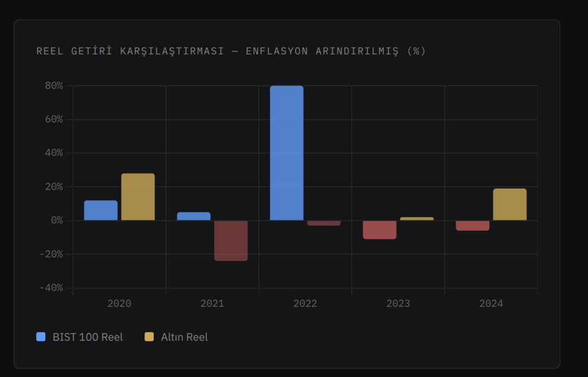The image size is (588, 377).
Task: Click the gold Altın bar for 2020
Action: click(x=138, y=197)
